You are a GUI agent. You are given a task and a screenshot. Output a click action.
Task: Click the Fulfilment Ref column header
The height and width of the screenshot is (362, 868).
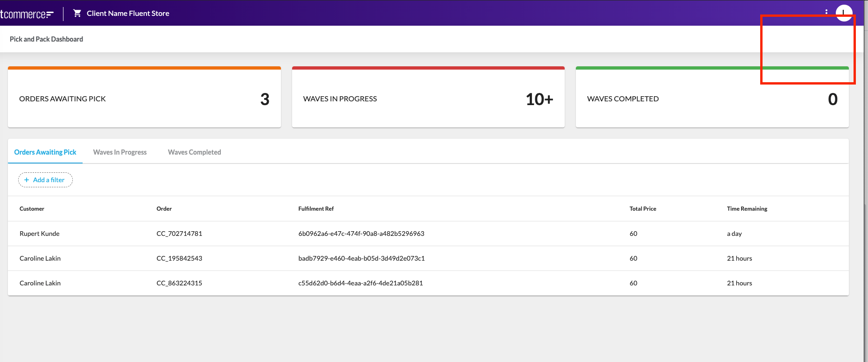tap(316, 209)
